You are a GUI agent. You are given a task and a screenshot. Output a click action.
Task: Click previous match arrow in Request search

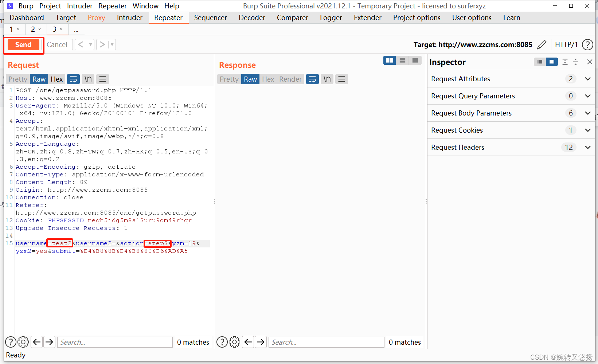[x=37, y=342]
